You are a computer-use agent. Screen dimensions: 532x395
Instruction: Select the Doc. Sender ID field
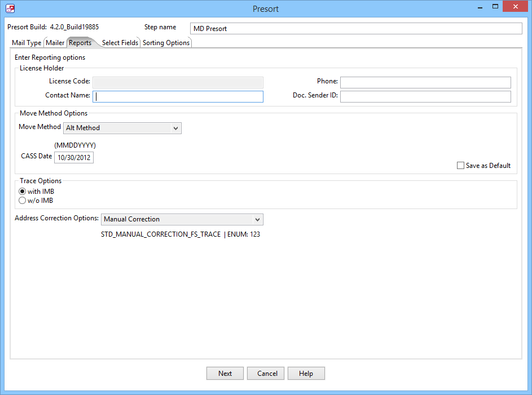pyautogui.click(x=425, y=96)
